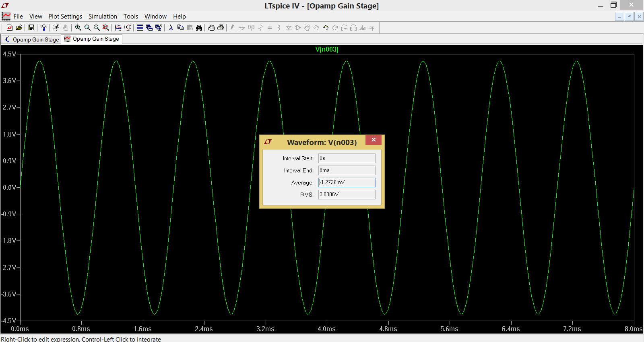Click the Copy toolbar icon
The width and height of the screenshot is (644, 342).
pos(180,27)
